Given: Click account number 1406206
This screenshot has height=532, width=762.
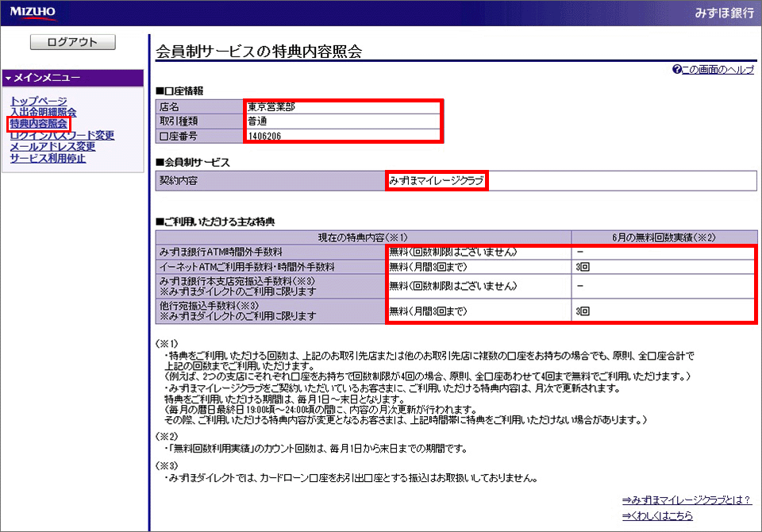Looking at the screenshot, I should coord(264,136).
